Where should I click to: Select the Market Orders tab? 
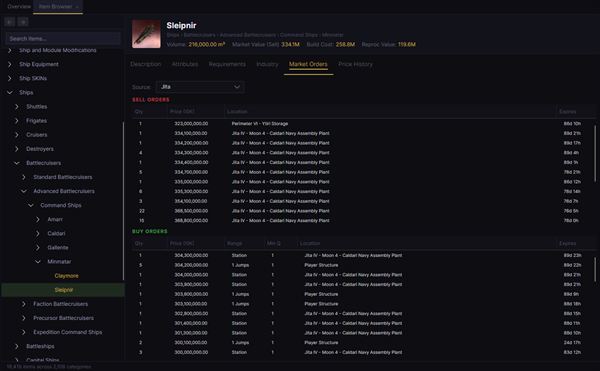(x=308, y=64)
